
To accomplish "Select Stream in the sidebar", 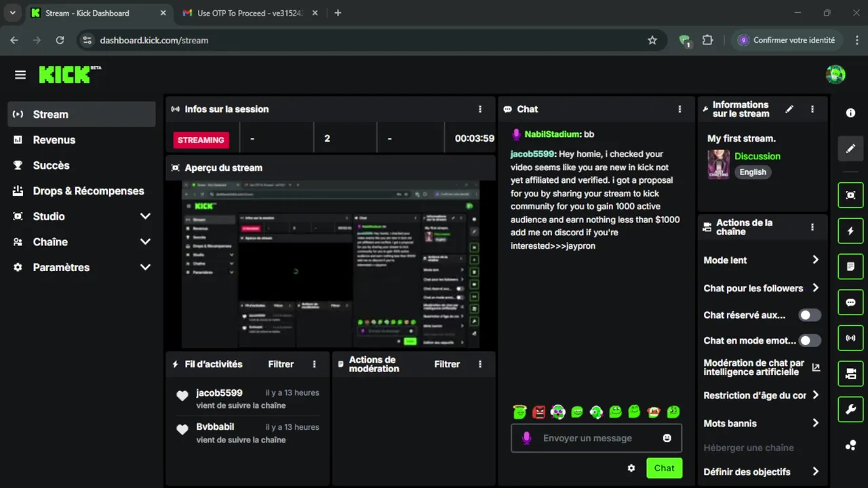I will coord(81,115).
